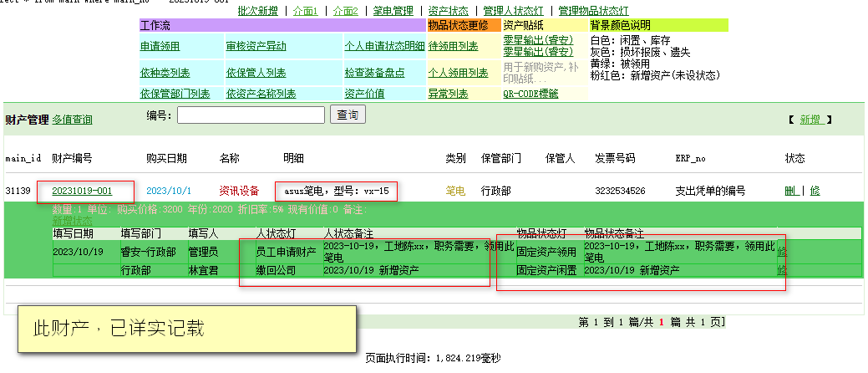Click the 介面1 navigation link

[x=306, y=11]
